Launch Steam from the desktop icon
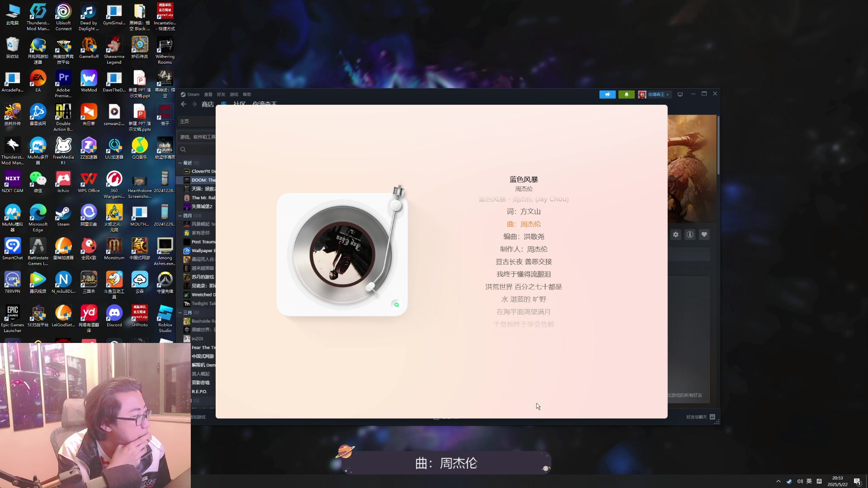The image size is (868, 488). (63, 216)
